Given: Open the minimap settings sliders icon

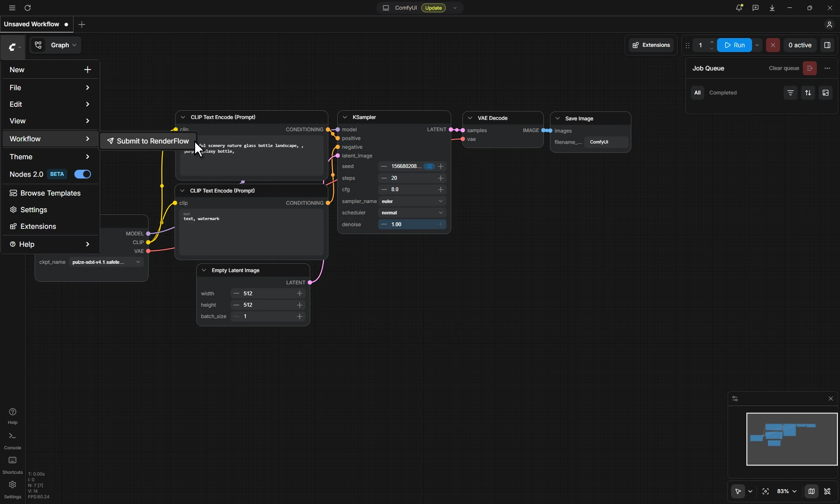Looking at the screenshot, I should point(735,399).
